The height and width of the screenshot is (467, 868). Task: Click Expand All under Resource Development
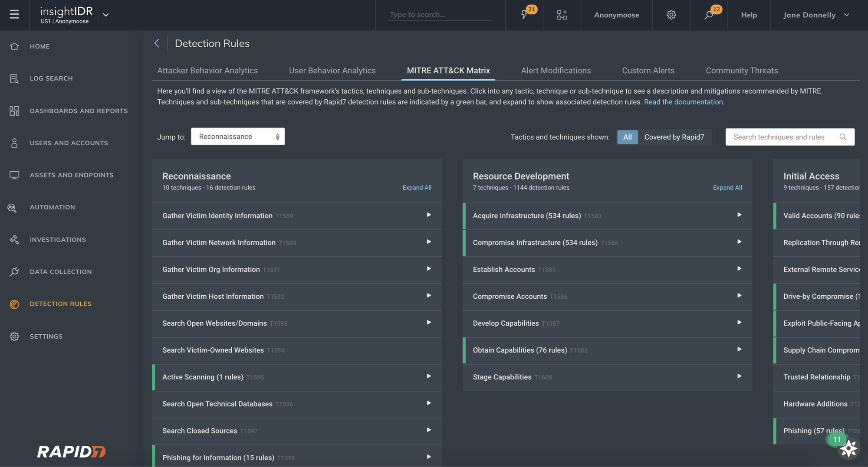point(727,188)
